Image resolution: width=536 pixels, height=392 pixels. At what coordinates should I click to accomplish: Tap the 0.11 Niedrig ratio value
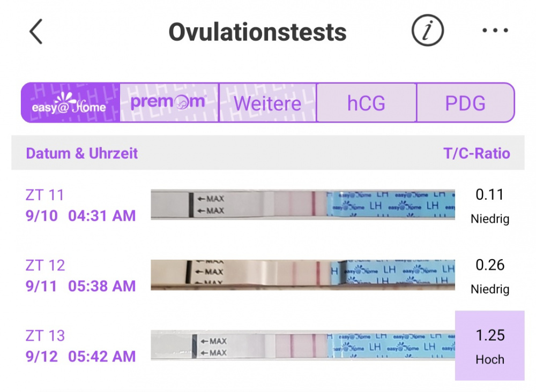coord(490,206)
